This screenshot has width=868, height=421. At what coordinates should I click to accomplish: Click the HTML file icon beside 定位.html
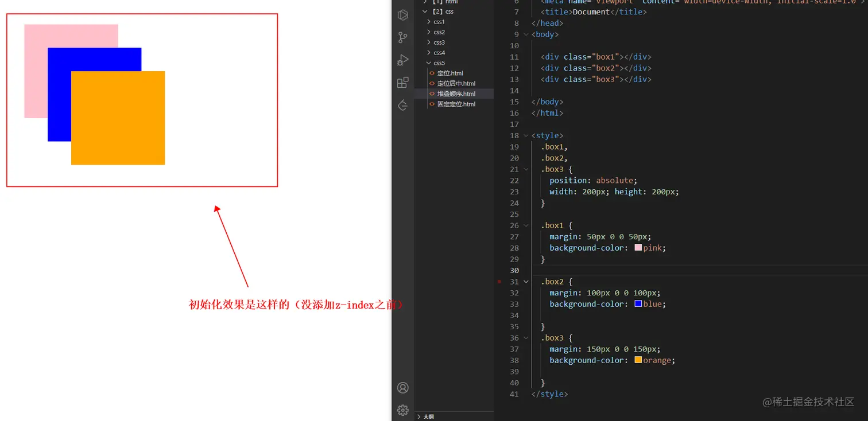pos(432,73)
